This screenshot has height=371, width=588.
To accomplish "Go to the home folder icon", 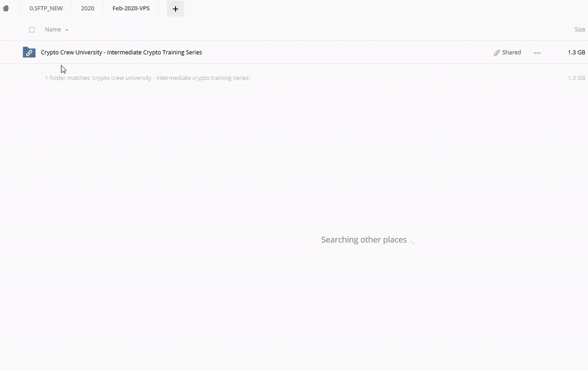I will pyautogui.click(x=6, y=8).
